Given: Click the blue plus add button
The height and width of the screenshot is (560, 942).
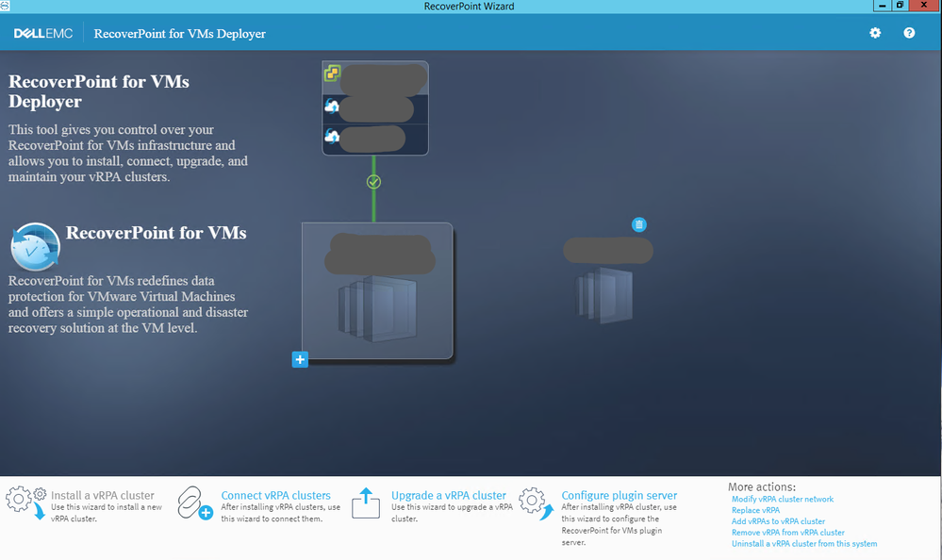Looking at the screenshot, I should (300, 359).
